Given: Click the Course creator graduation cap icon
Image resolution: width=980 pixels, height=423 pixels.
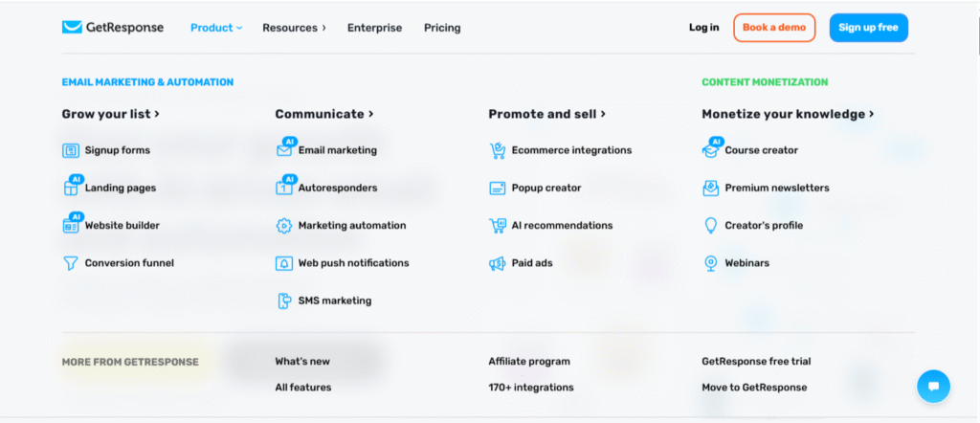Looking at the screenshot, I should point(711,149).
